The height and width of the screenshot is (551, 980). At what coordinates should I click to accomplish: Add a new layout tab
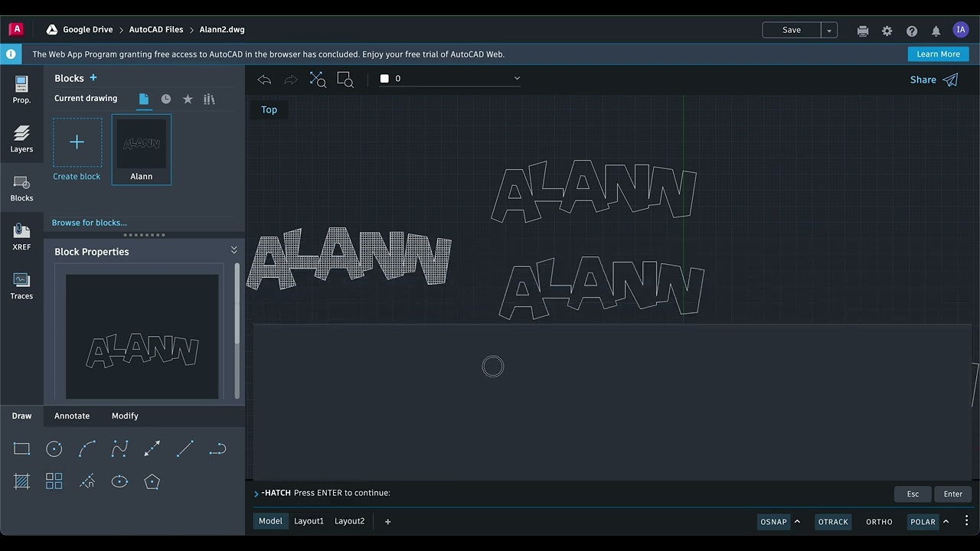387,522
